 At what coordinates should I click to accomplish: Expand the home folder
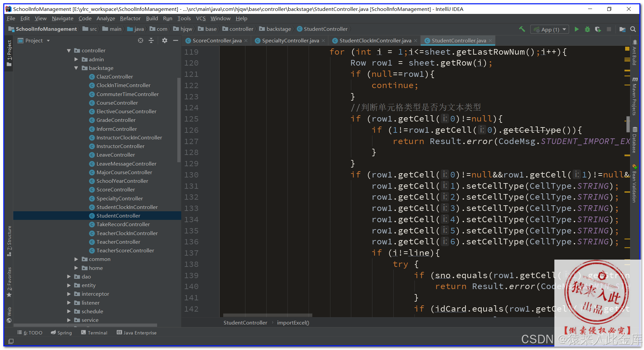pos(76,268)
